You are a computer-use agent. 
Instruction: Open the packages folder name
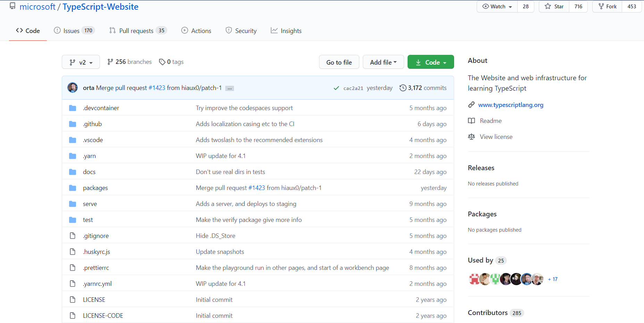(x=95, y=188)
